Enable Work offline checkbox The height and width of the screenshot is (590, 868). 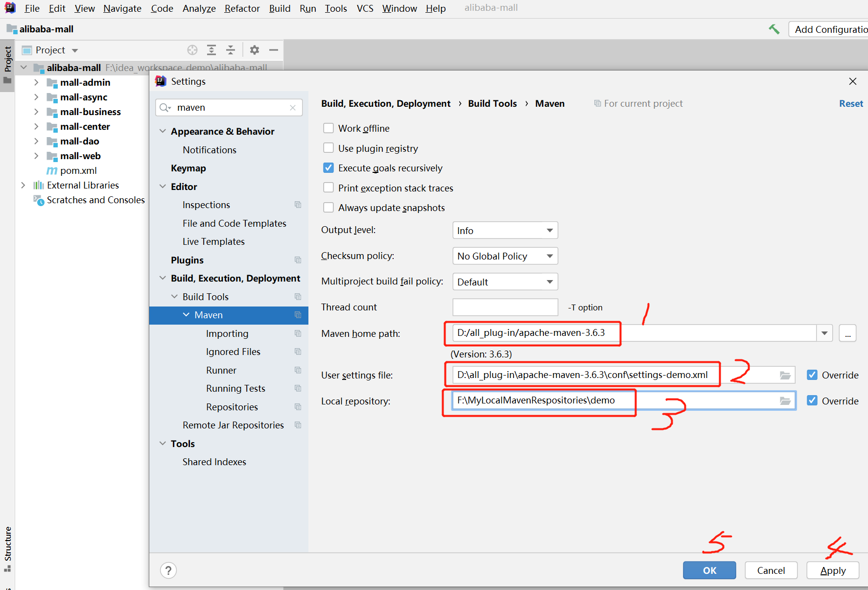tap(328, 128)
